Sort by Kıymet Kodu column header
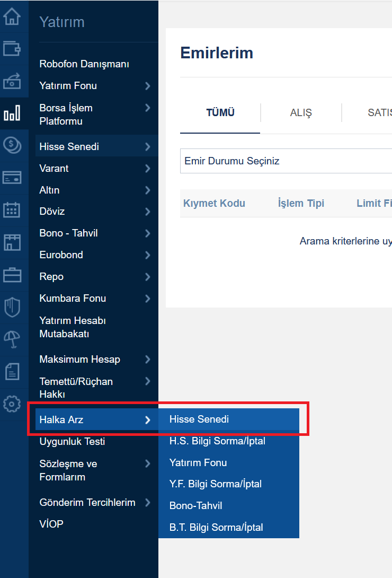Screen dimensions: 392x578 (214, 203)
